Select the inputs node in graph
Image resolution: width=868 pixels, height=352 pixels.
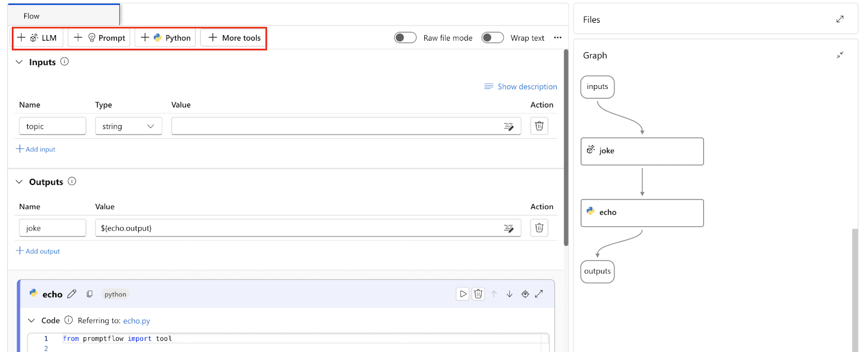[x=597, y=87]
